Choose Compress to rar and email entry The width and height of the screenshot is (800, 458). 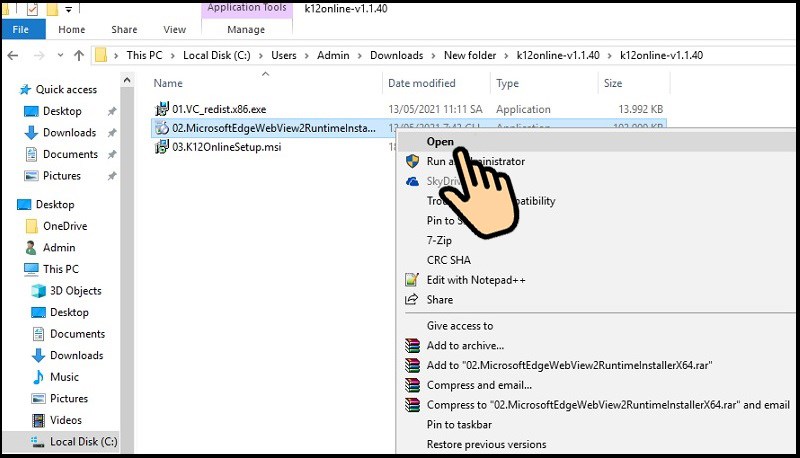(x=608, y=405)
